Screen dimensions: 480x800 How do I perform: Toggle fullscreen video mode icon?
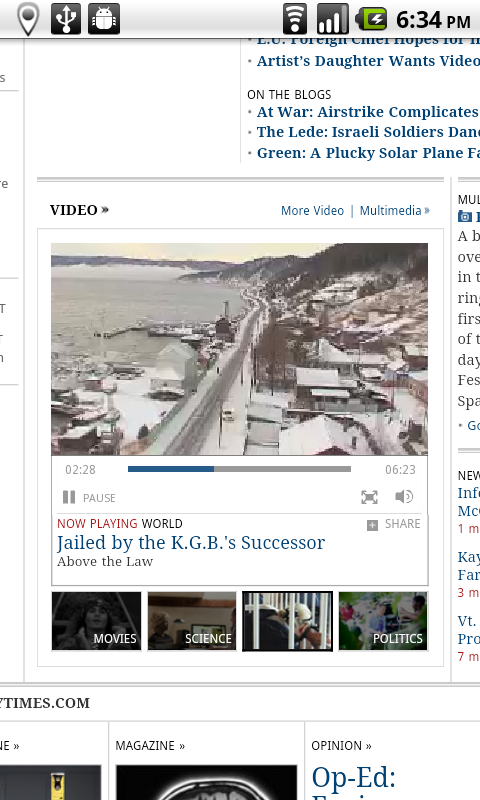click(x=369, y=497)
